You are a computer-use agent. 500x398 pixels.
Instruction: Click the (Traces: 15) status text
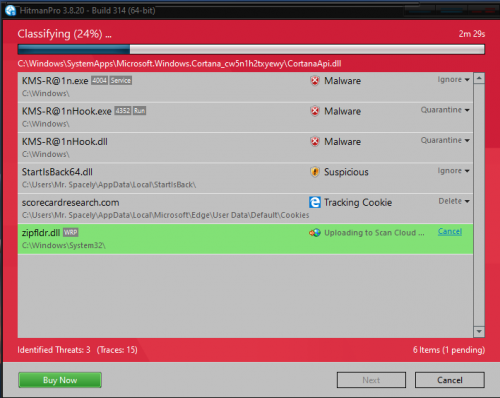point(117,350)
